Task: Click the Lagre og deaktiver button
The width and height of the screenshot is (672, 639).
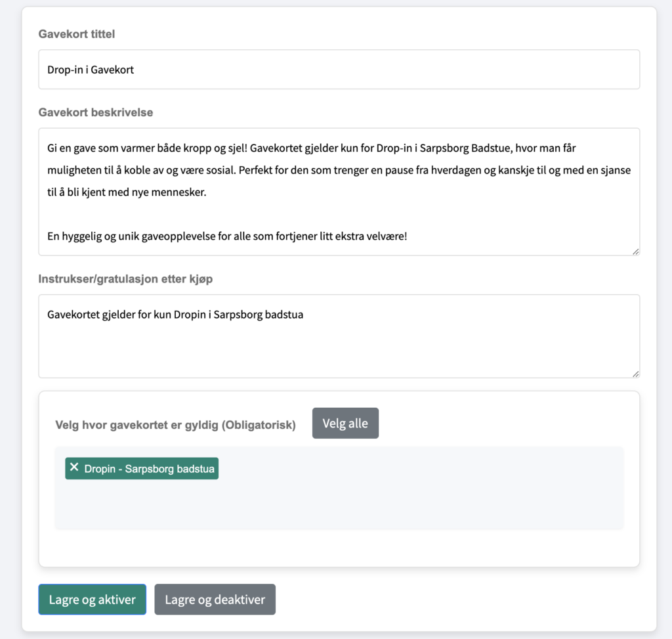Action: tap(215, 600)
